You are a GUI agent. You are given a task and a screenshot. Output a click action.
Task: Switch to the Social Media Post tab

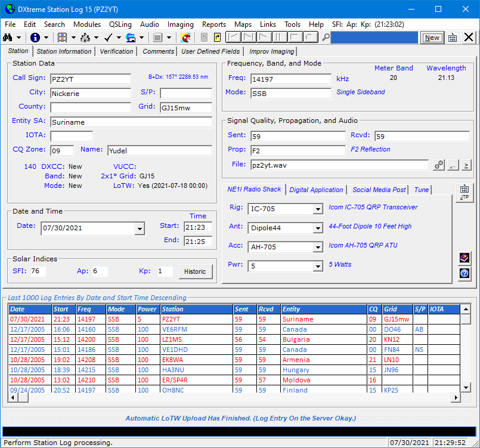pos(379,190)
